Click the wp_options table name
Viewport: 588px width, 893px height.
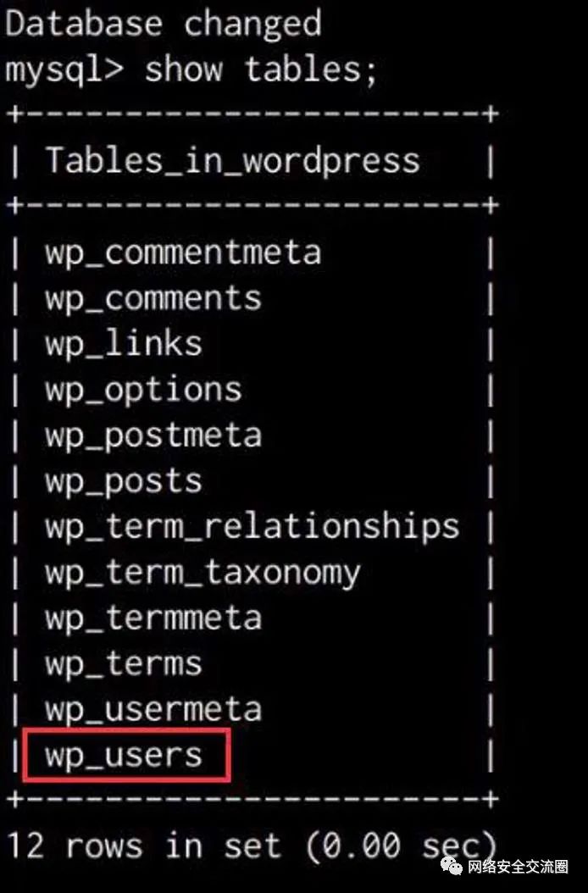coord(143,390)
